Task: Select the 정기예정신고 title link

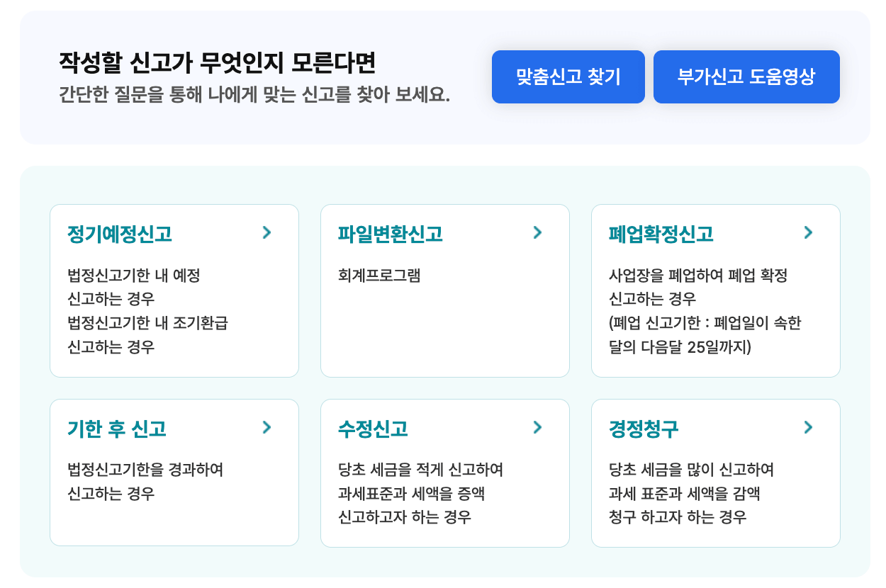Action: click(x=118, y=234)
